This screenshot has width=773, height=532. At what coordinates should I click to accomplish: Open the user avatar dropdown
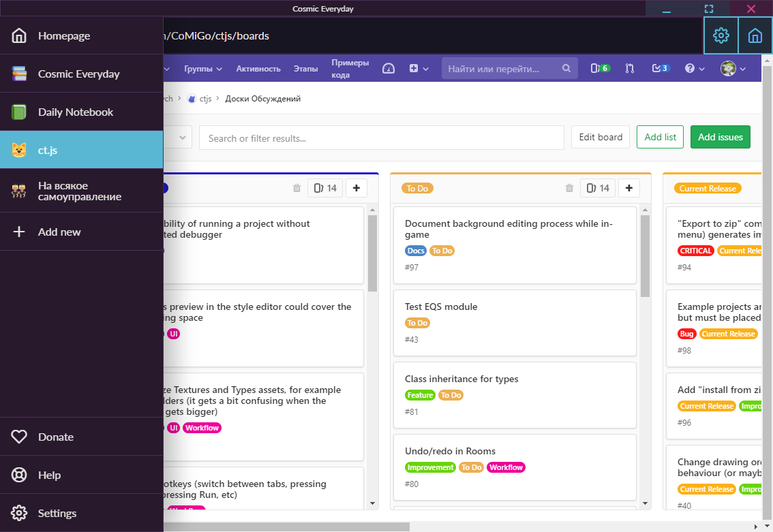click(x=733, y=69)
